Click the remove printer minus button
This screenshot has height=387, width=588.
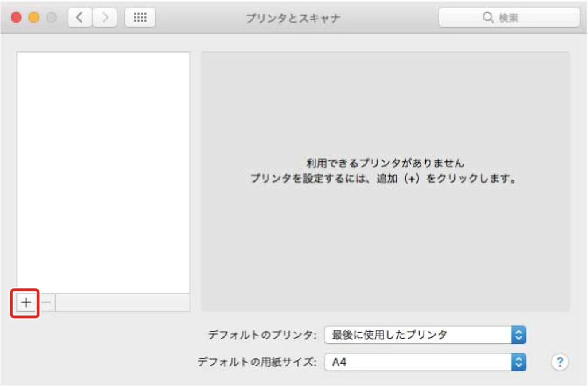47,302
